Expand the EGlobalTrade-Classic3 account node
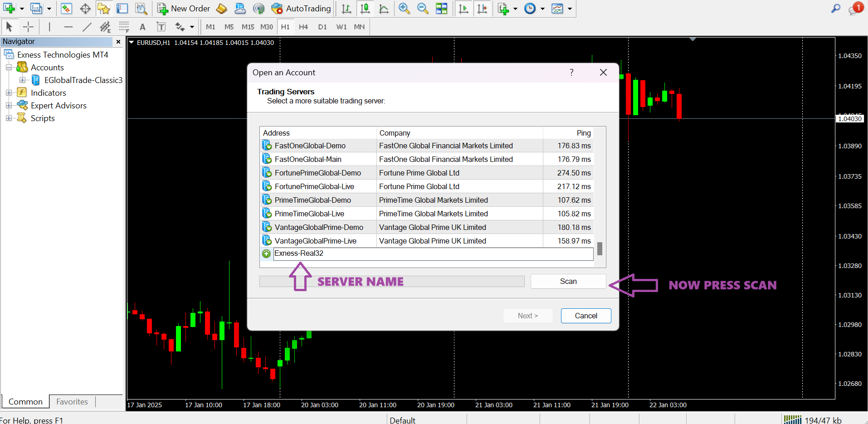868x424 pixels. pos(22,80)
